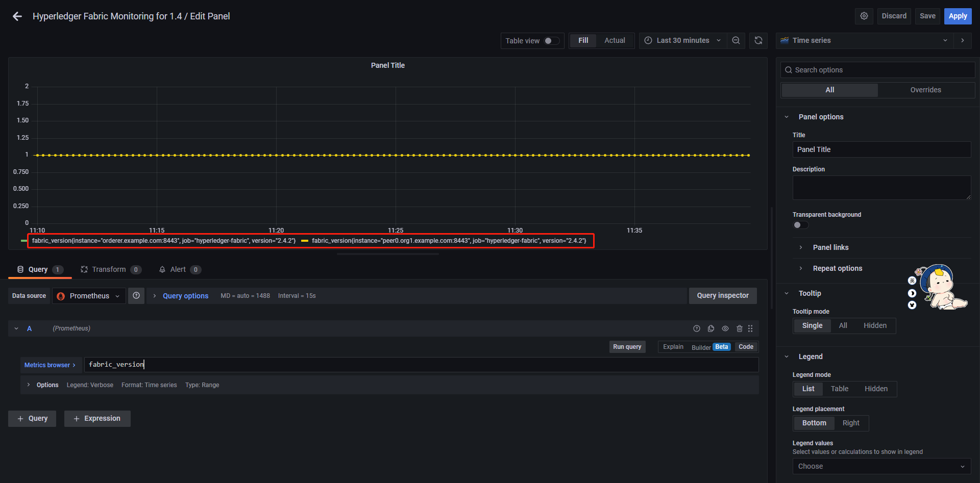The image size is (980, 483).
Task: Set tooltip mode to Hidden
Action: pyautogui.click(x=875, y=325)
